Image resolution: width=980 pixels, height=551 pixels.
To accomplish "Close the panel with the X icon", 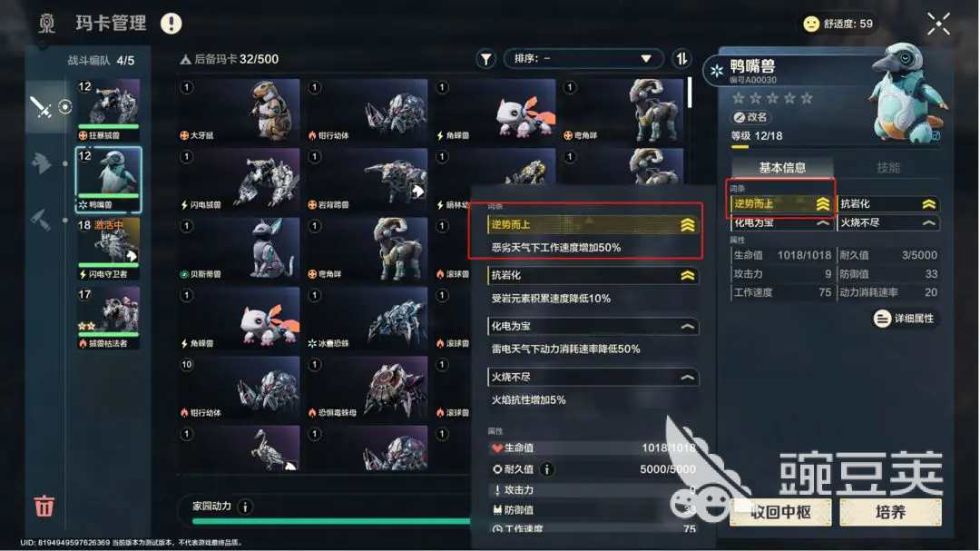I will (938, 24).
